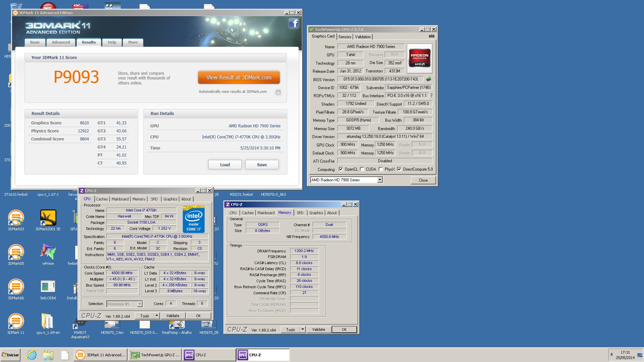The image size is (644, 362).
Task: Open Graphics tab in CPU-Z Memory window
Action: pyautogui.click(x=316, y=213)
